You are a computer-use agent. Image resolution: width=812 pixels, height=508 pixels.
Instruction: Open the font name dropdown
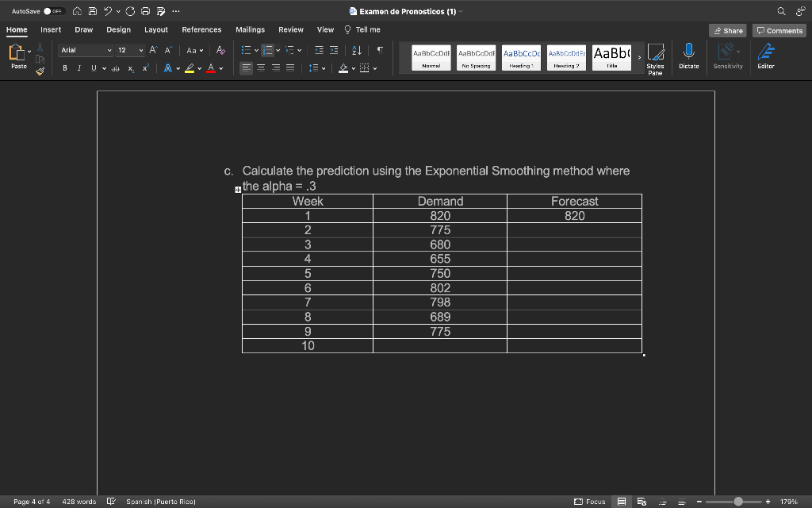pos(109,49)
